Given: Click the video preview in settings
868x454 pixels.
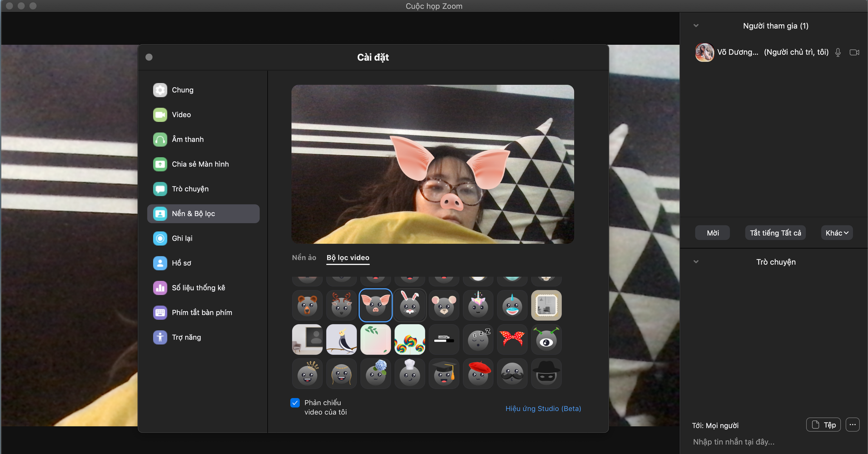Looking at the screenshot, I should pos(433,164).
